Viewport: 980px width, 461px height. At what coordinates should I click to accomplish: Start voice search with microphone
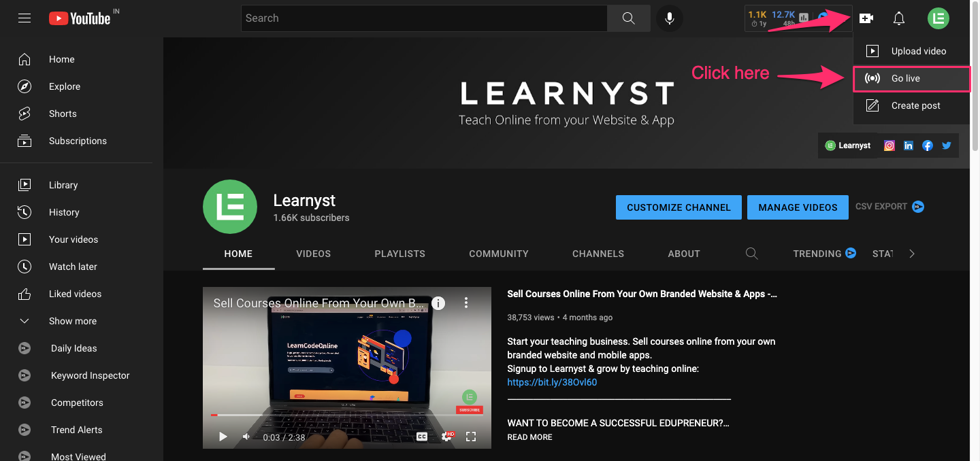[x=670, y=18]
